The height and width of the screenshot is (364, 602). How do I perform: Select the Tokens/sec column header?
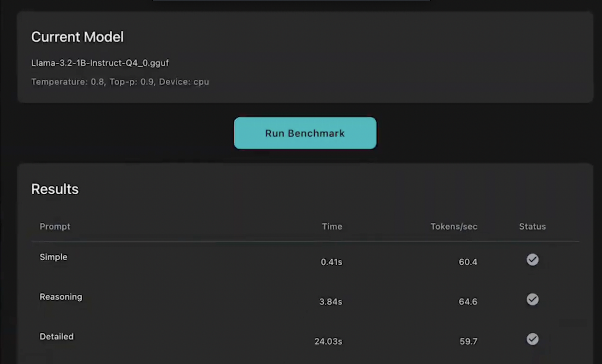point(454,226)
